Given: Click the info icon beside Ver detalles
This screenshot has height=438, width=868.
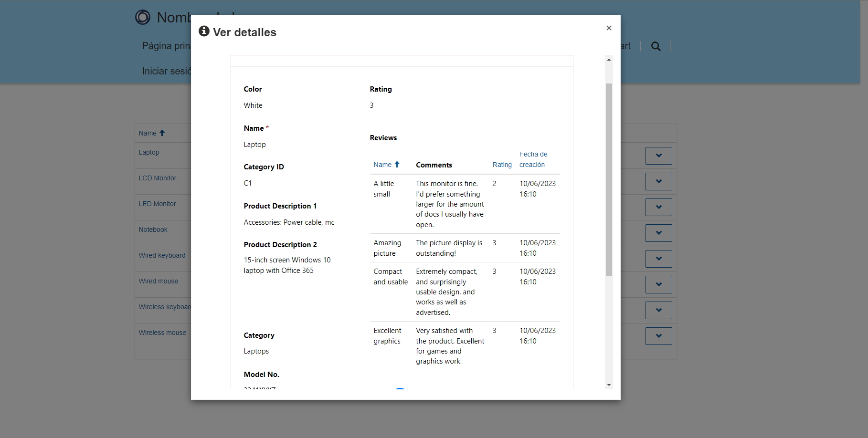Looking at the screenshot, I should pyautogui.click(x=204, y=31).
